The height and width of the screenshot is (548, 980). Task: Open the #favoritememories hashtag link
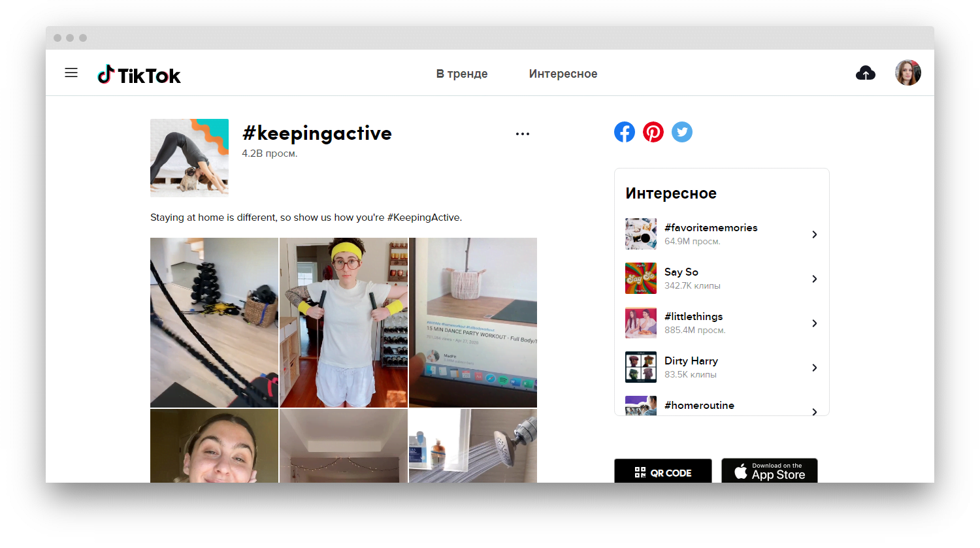click(711, 227)
